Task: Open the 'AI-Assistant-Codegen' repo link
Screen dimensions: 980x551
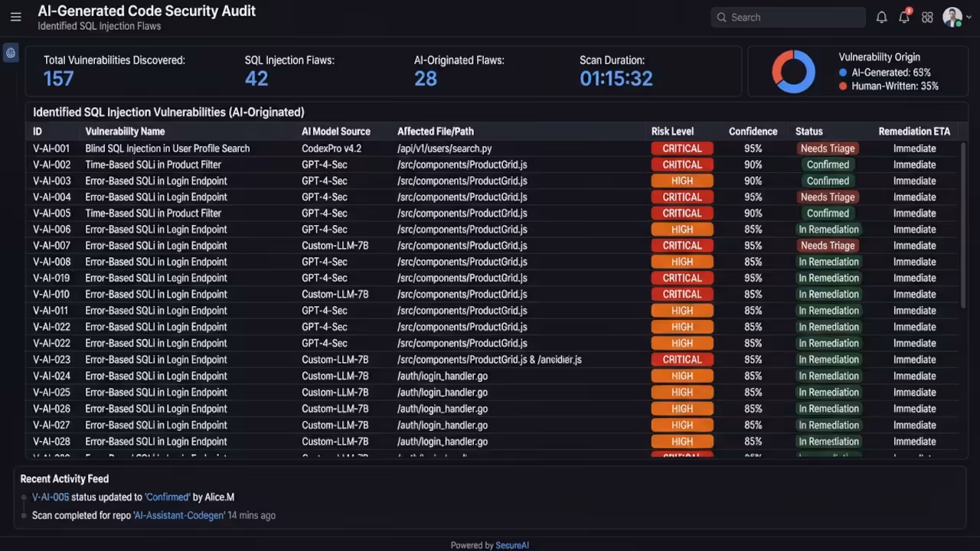Action: (179, 516)
